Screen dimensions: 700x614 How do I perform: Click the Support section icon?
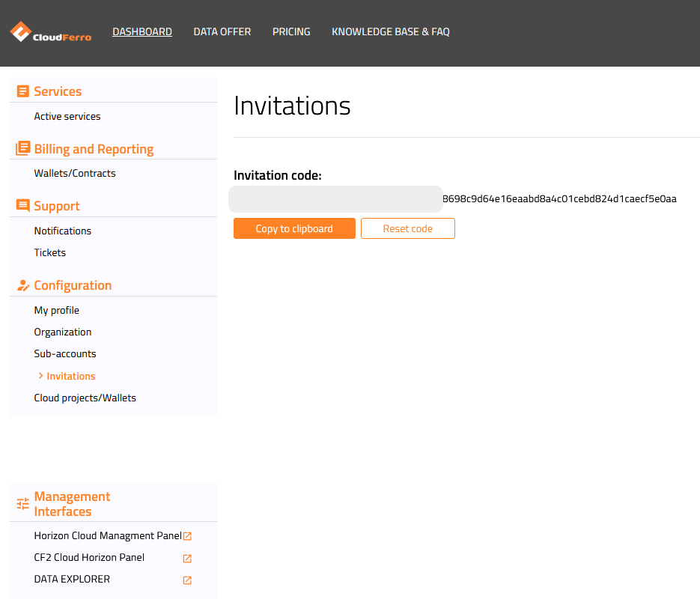(x=22, y=205)
